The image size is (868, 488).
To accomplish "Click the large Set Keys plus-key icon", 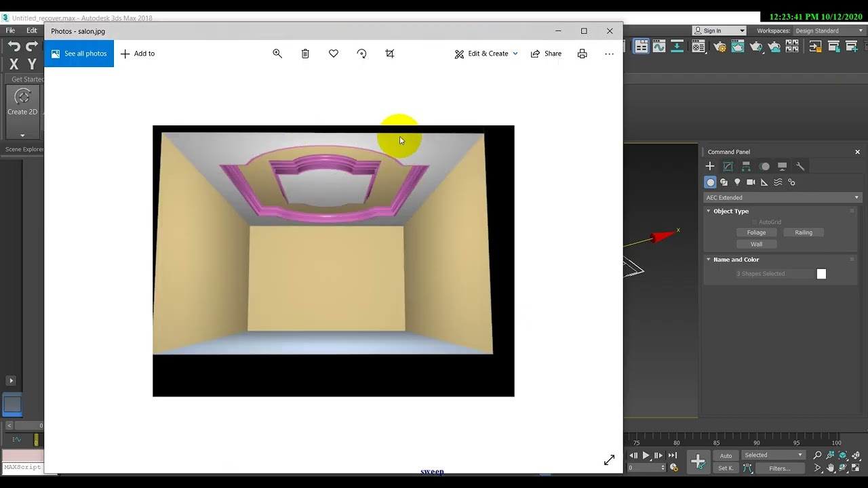I will (698, 462).
